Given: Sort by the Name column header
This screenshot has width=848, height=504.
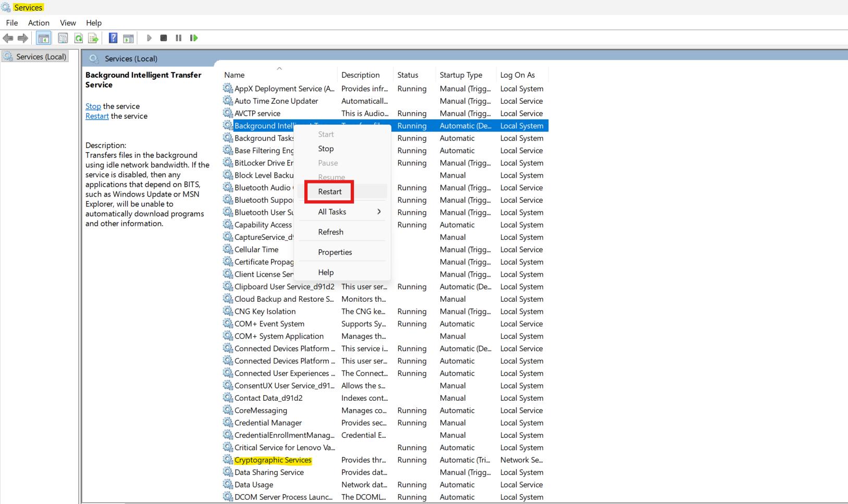Looking at the screenshot, I should pos(235,75).
